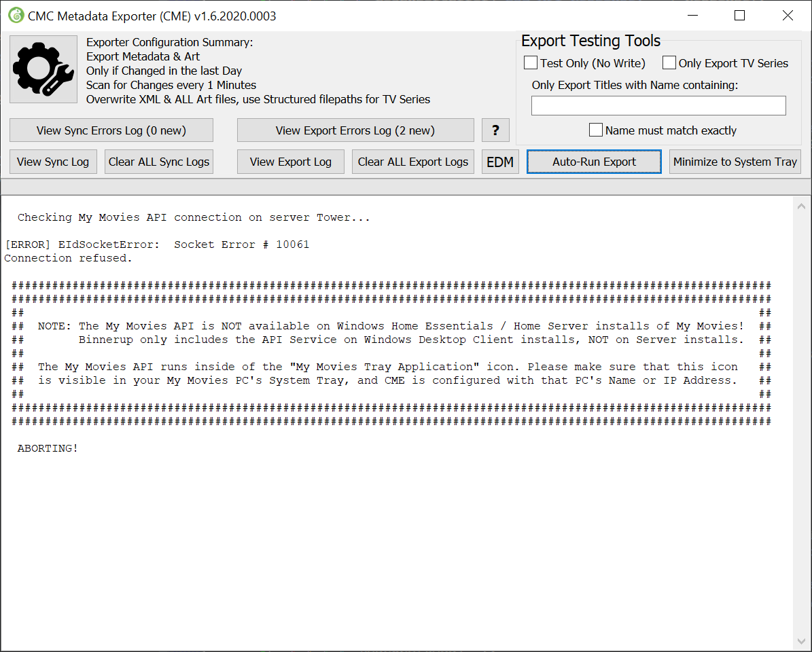Maximize the CME window
Viewport: 812px width, 652px height.
[x=740, y=16]
